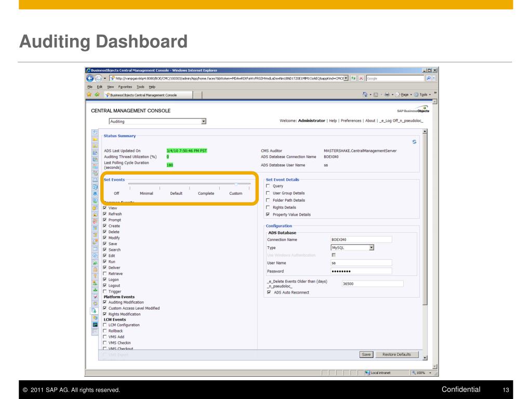Toggle the Auditing Modification checkbox
Image resolution: width=532 pixels, height=399 pixels.
pos(105,302)
